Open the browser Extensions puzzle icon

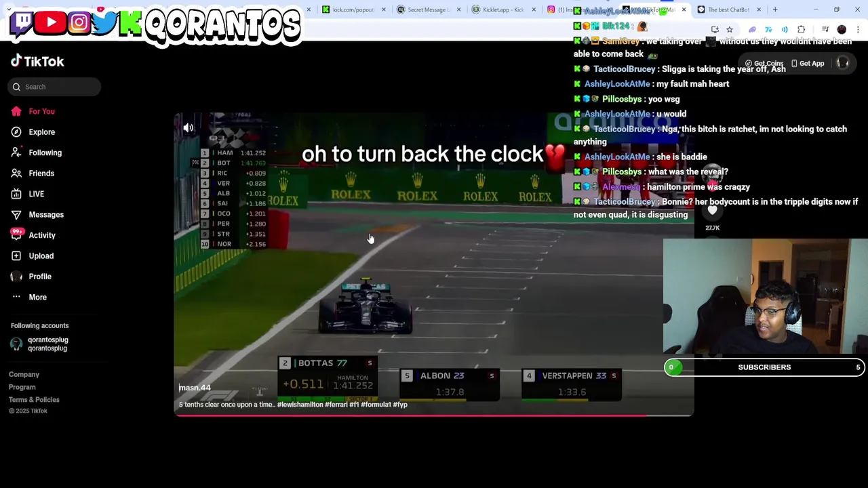coord(802,29)
